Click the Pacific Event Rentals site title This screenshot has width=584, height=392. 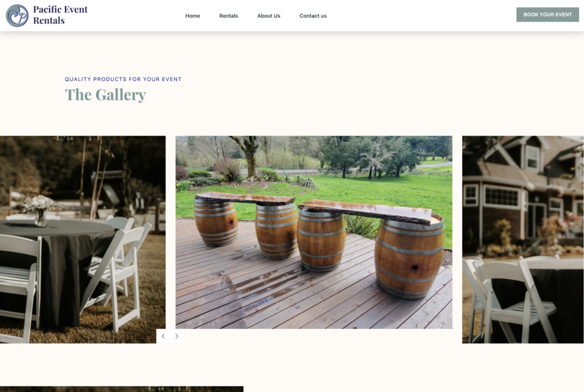tap(60, 15)
